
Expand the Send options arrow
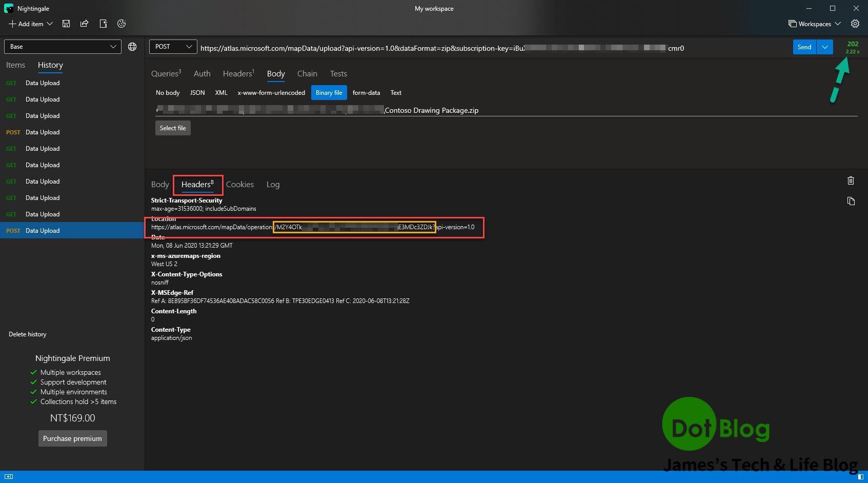click(x=824, y=47)
